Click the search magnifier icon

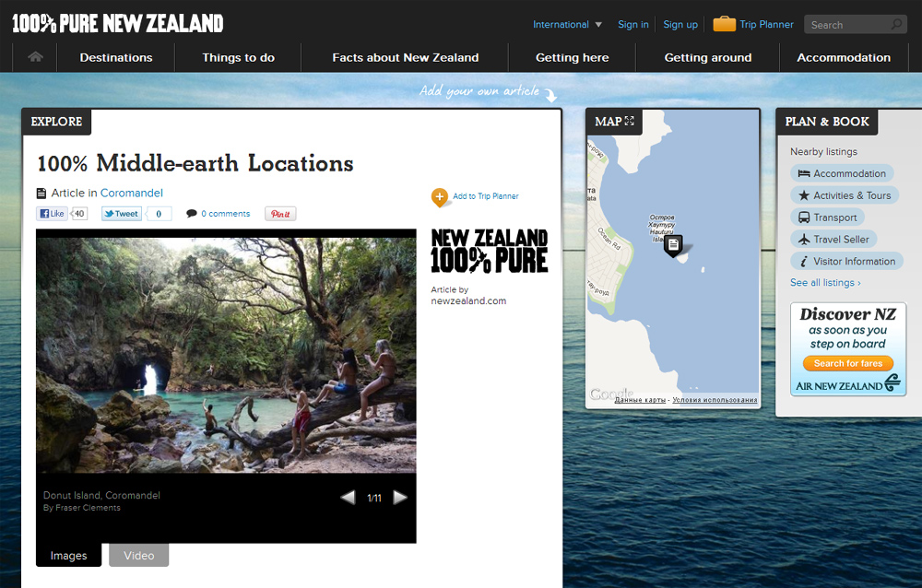tap(896, 24)
